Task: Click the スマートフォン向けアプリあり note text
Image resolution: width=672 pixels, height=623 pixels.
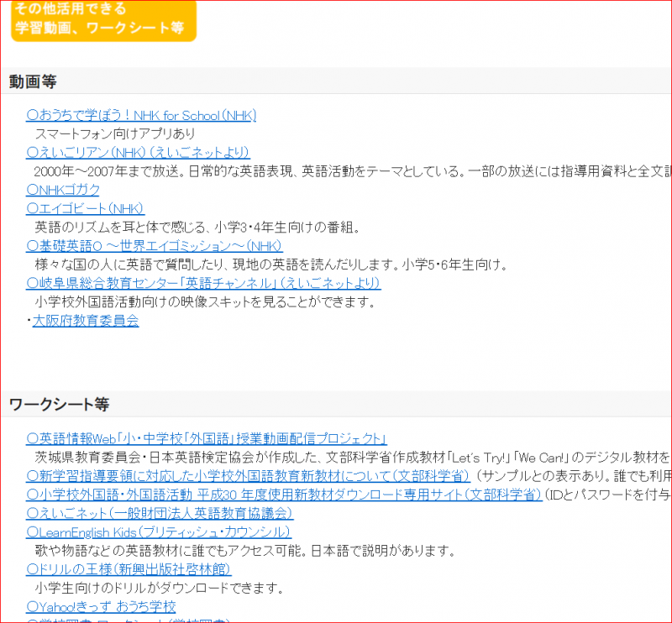Action: click(115, 133)
